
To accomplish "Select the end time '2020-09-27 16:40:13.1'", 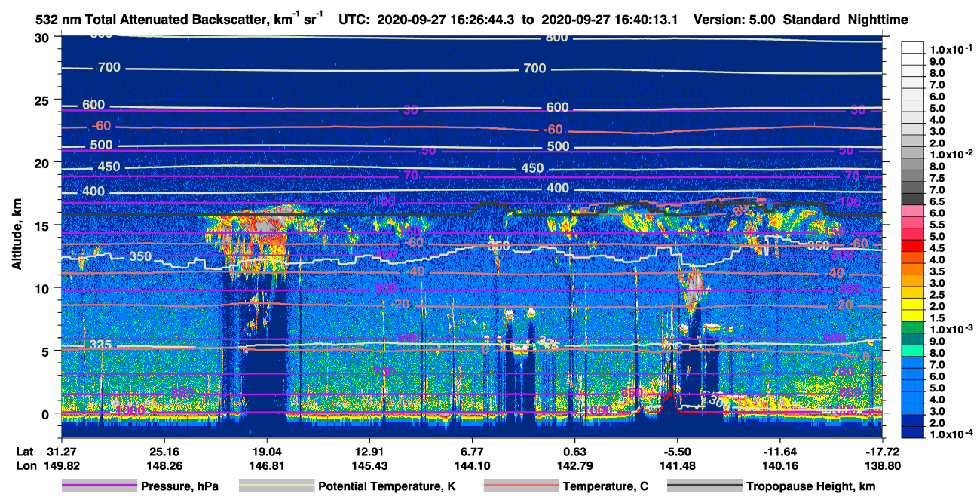I will point(611,20).
